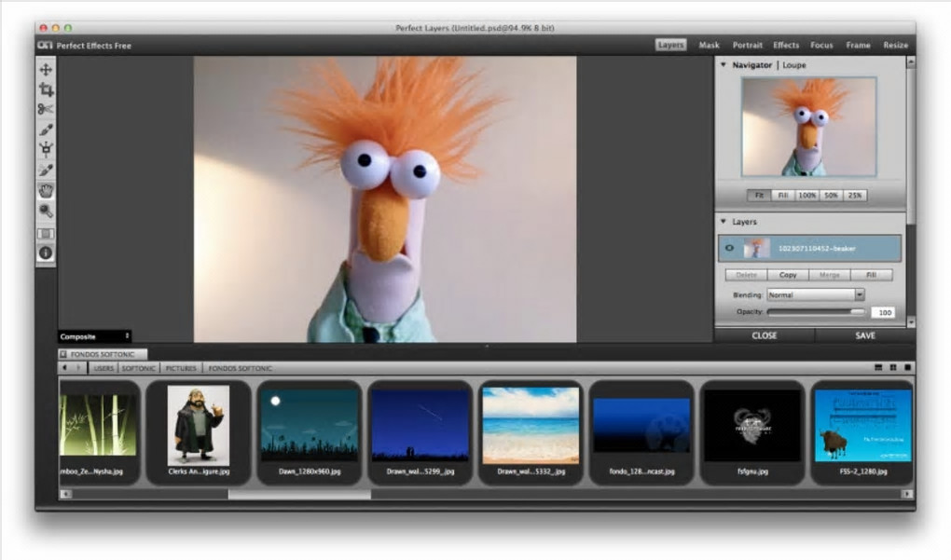Viewport: 951px width, 560px height.
Task: Click the FONDOS SOFTONIC tab folder icon
Action: pyautogui.click(x=63, y=354)
